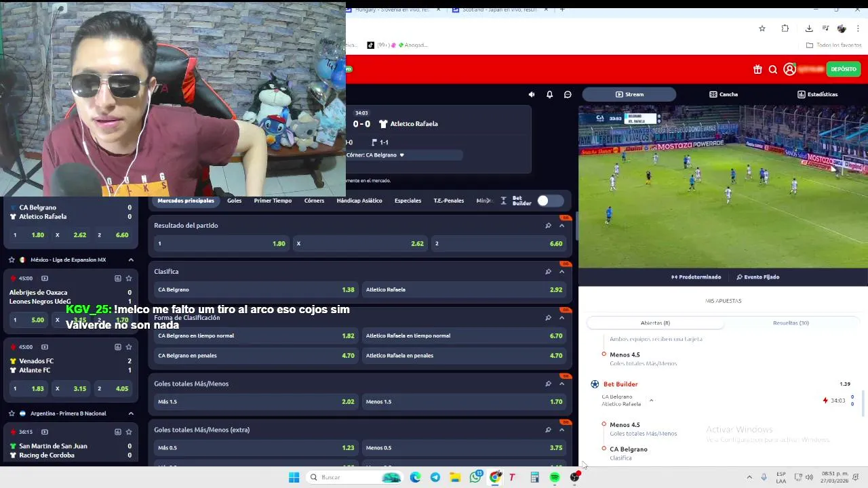Screen dimensions: 868x488
Task: Click the green DEPÓSITO button
Action: [x=844, y=69]
